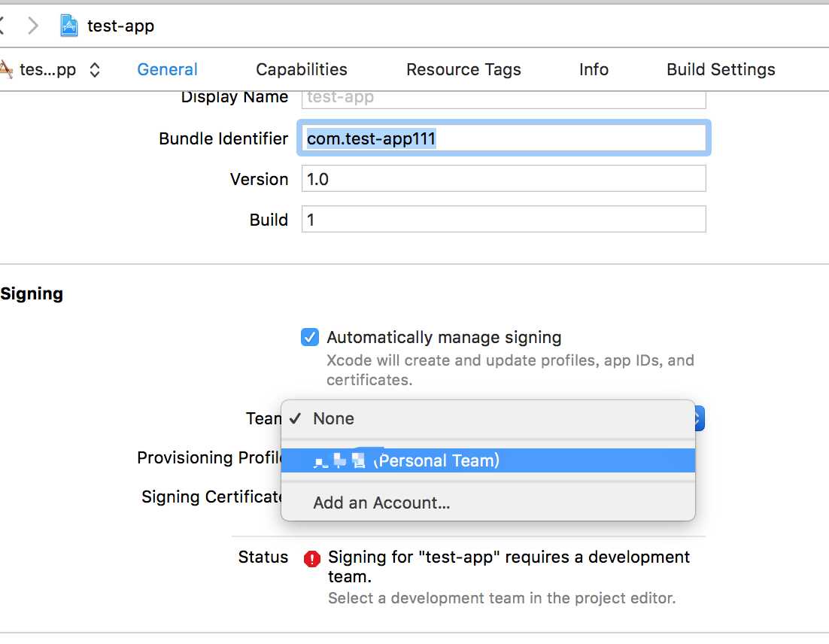Click the Team popup button arrows
The width and height of the screenshot is (829, 644).
point(699,418)
